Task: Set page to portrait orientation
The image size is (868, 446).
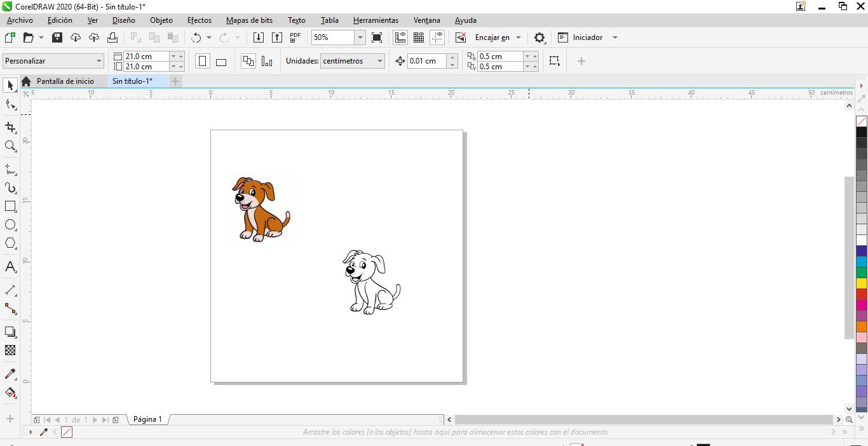Action: coord(203,62)
